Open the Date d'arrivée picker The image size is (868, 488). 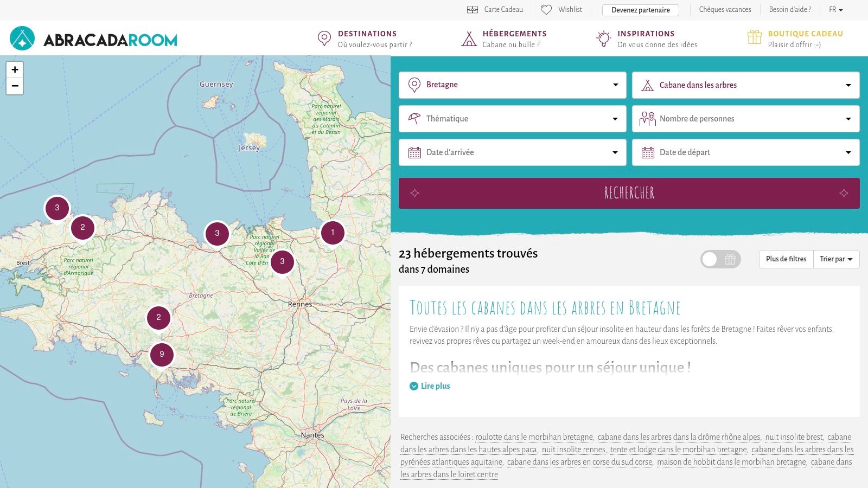tap(512, 152)
